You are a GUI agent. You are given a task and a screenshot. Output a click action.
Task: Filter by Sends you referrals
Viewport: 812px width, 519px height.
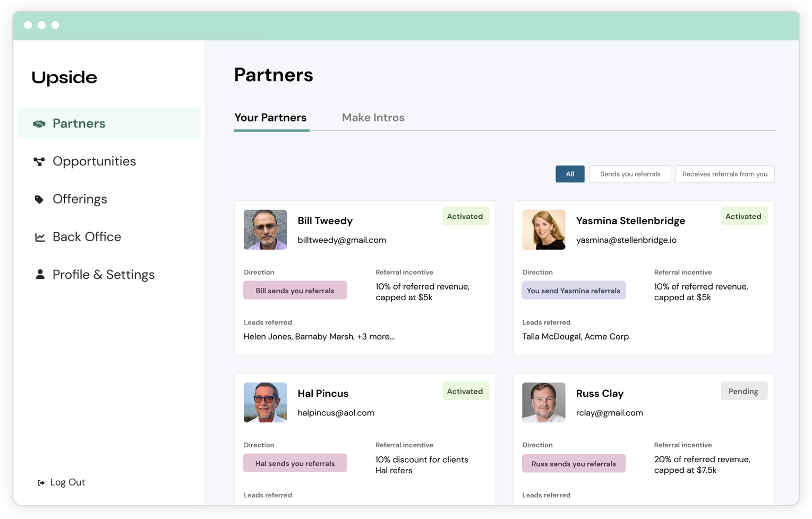pyautogui.click(x=630, y=174)
